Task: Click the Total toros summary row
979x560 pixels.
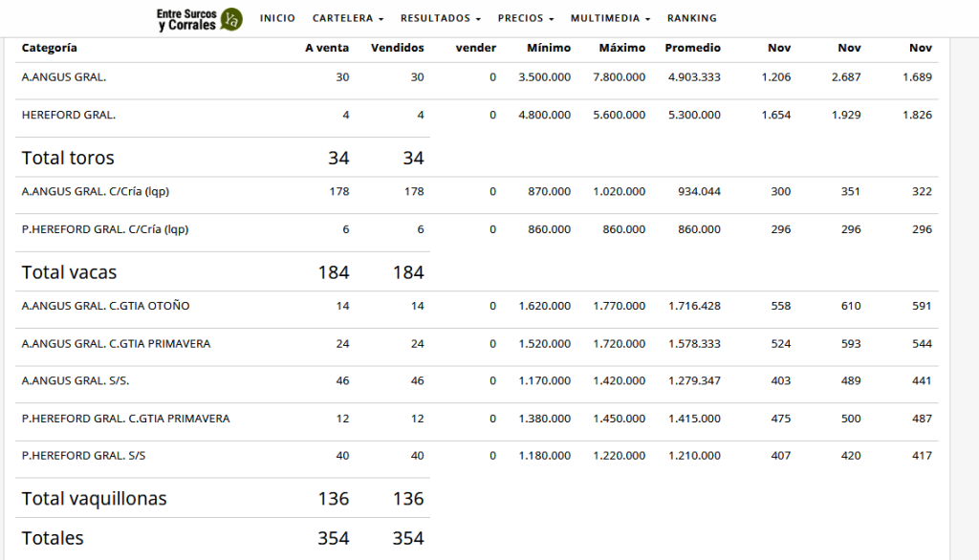Action: click(223, 158)
